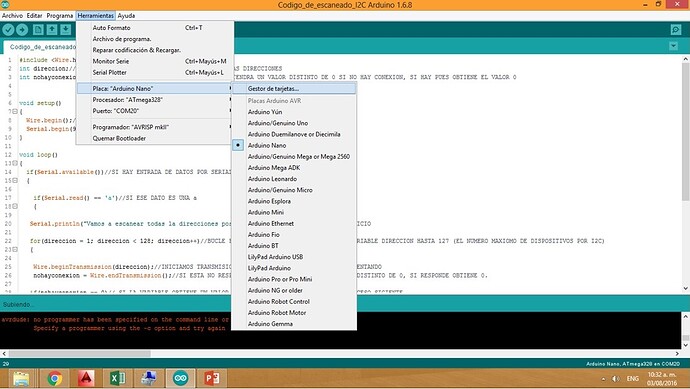Collapse the fold marker on line 18
Screen dimensions: 690x389
click(x=15, y=206)
